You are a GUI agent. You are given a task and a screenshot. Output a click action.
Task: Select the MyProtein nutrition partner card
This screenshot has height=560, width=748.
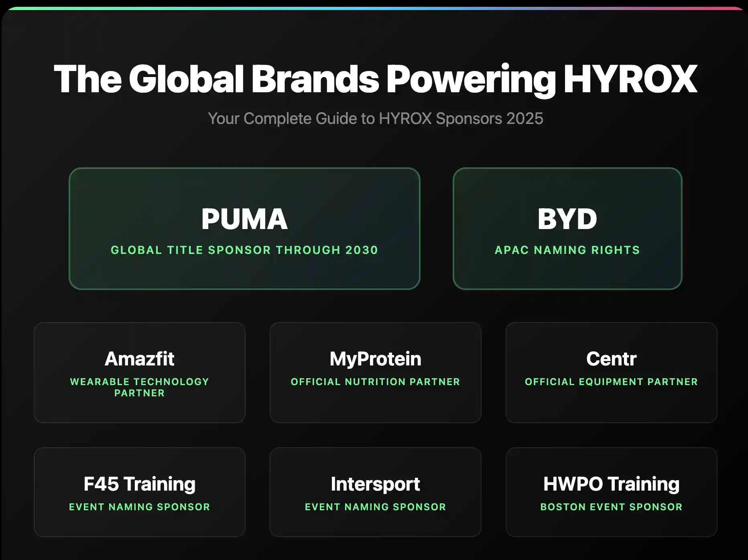[375, 373]
